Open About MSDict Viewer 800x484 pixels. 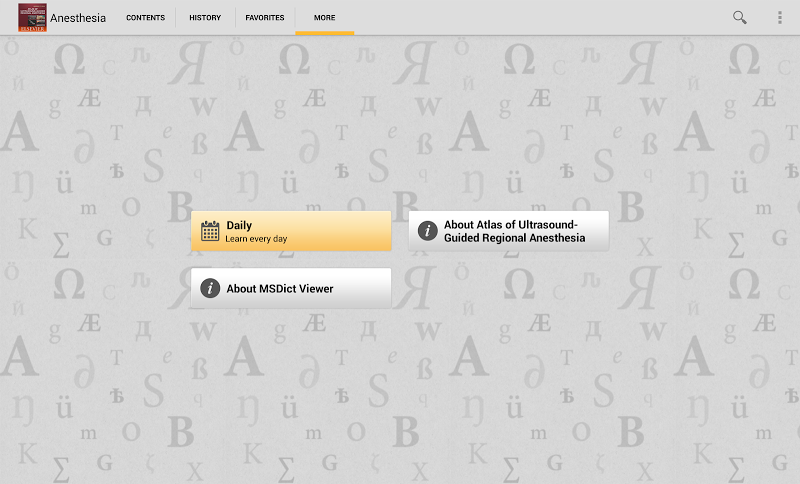291,288
